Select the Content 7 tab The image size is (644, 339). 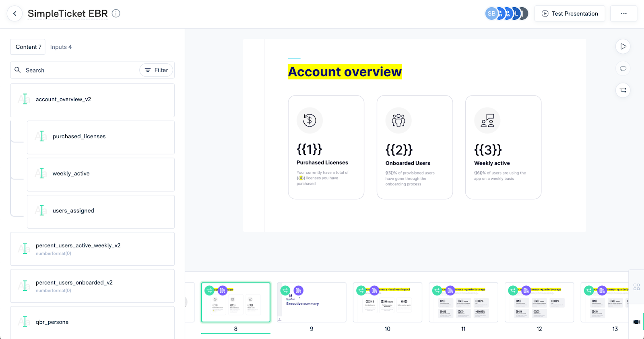click(x=28, y=47)
